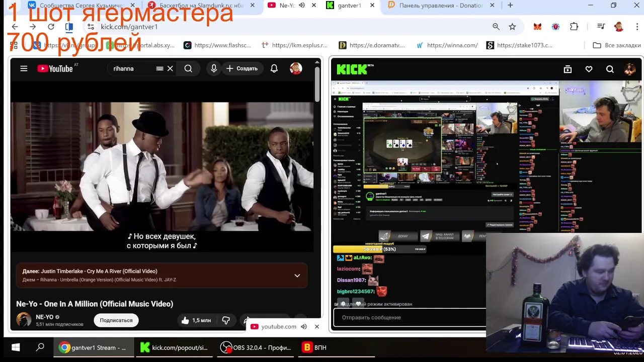644x362 pixels.
Task: Open the Все закладки folder
Action: [617, 45]
